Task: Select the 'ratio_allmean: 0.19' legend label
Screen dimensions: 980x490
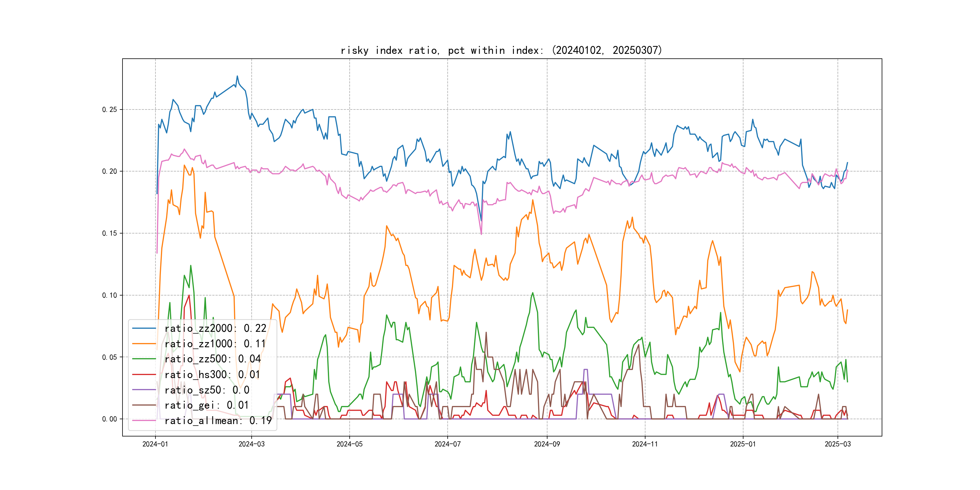Action: 218,420
